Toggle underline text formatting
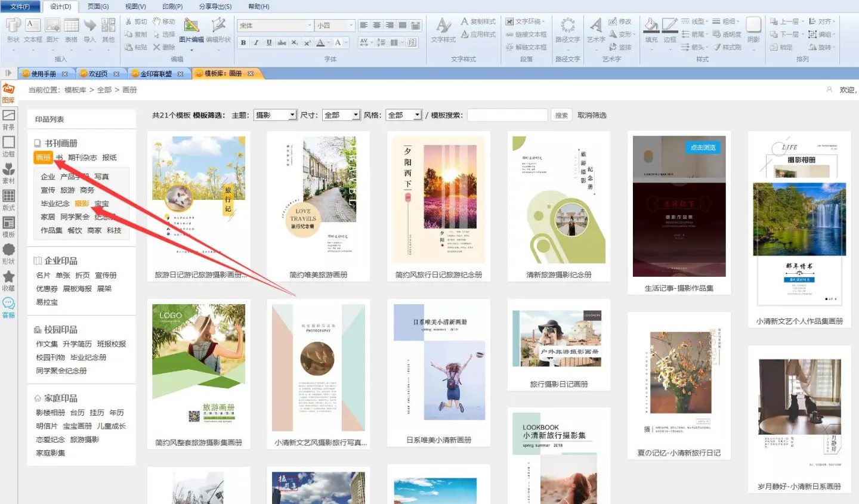 click(x=269, y=42)
